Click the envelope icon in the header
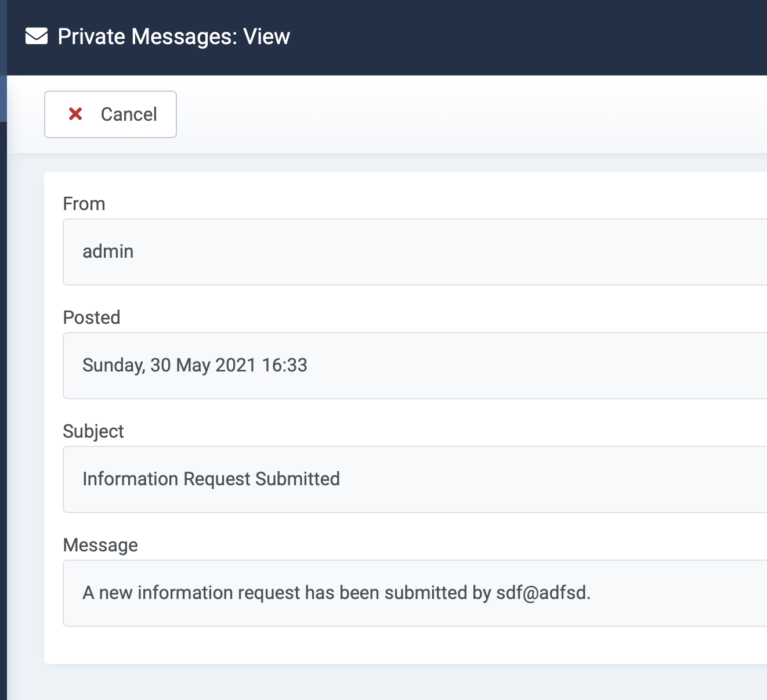 (37, 37)
